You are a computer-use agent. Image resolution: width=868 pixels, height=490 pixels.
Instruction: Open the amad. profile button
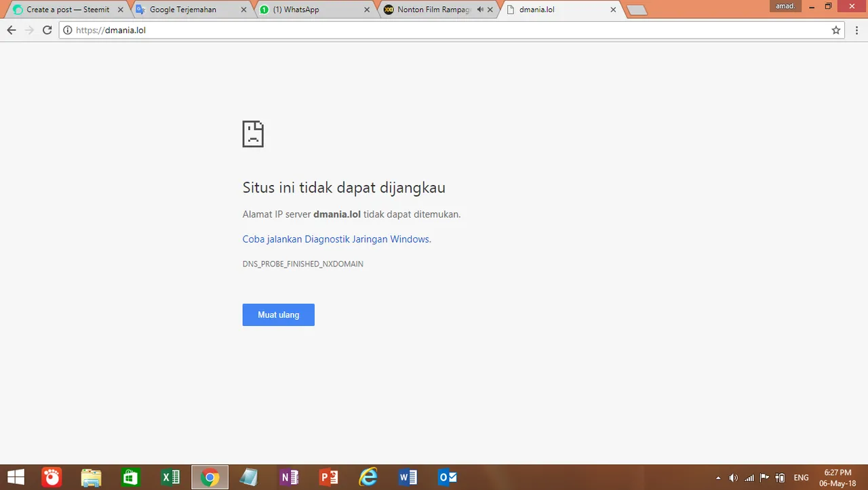[785, 6]
